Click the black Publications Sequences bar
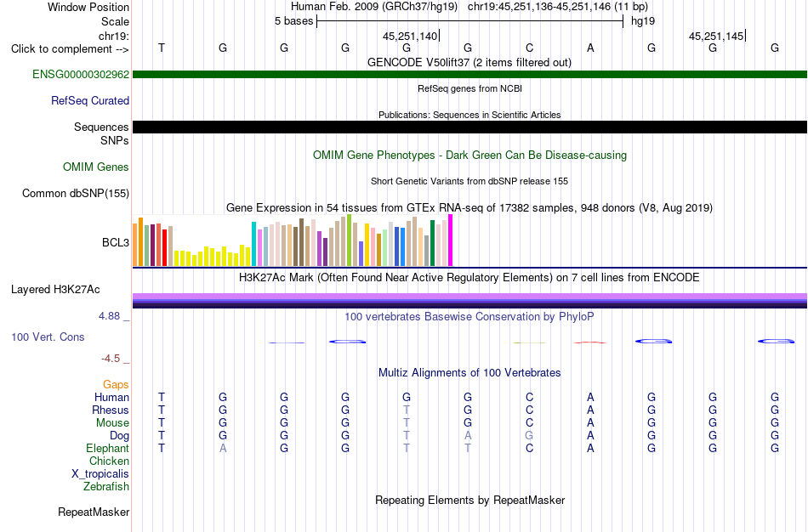Image resolution: width=808 pixels, height=532 pixels. pyautogui.click(x=469, y=127)
